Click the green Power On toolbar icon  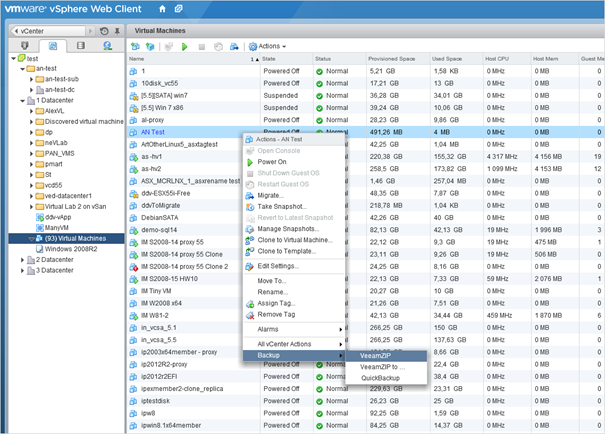(x=184, y=47)
